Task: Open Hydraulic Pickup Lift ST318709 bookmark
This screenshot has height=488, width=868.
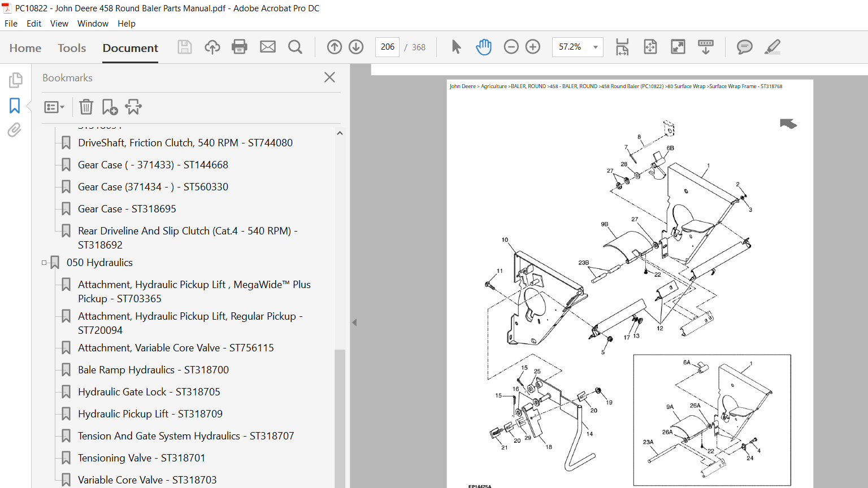Action: (150, 414)
